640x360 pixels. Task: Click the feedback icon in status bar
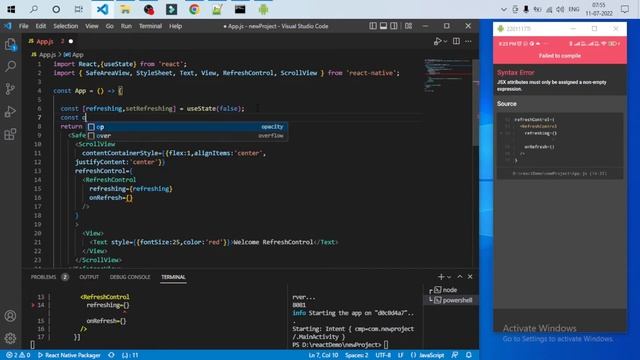(x=455, y=355)
